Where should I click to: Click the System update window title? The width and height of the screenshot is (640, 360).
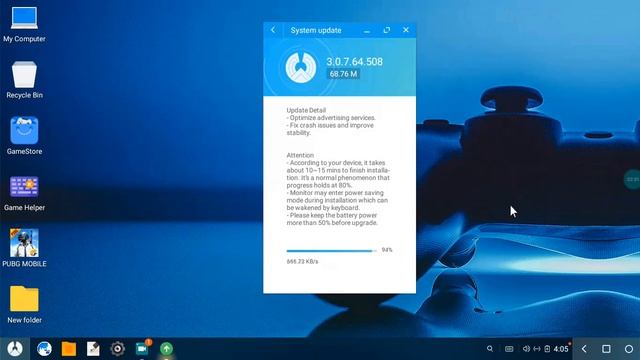point(316,30)
